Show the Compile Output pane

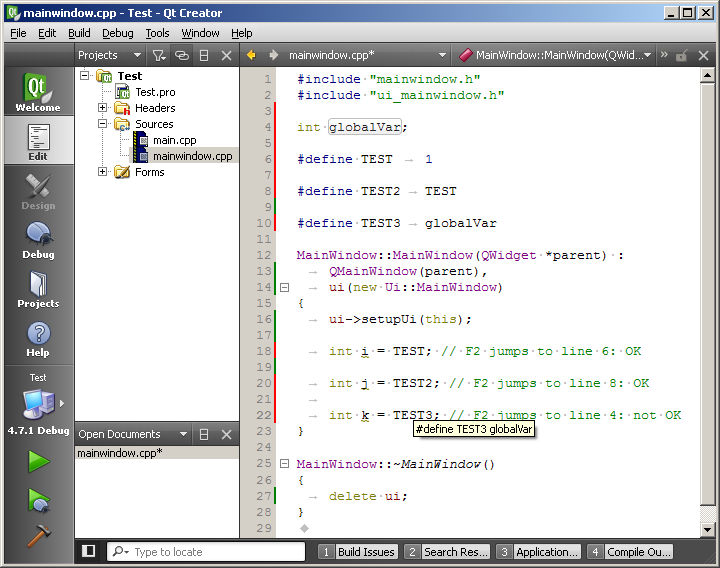click(x=630, y=551)
